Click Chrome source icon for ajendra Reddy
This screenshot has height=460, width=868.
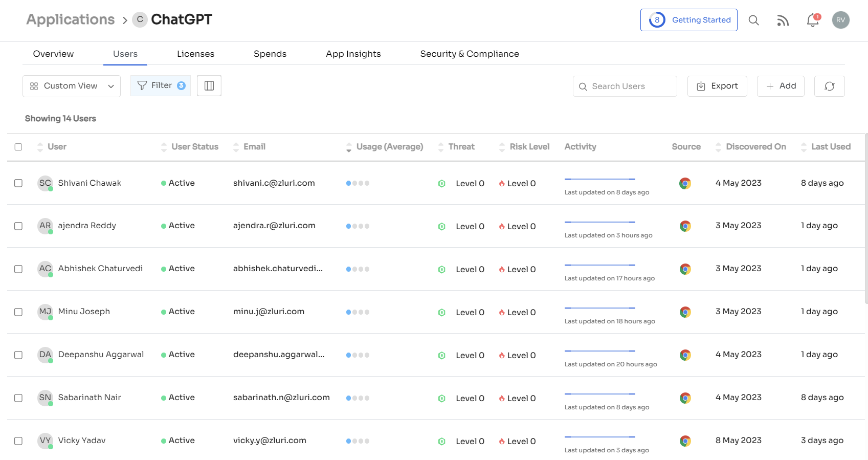685,226
